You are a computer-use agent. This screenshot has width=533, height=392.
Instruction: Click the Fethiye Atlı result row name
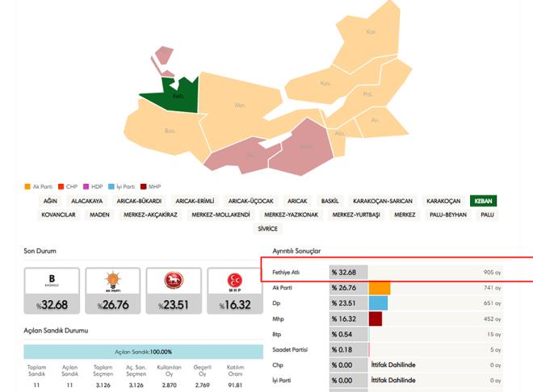click(286, 273)
